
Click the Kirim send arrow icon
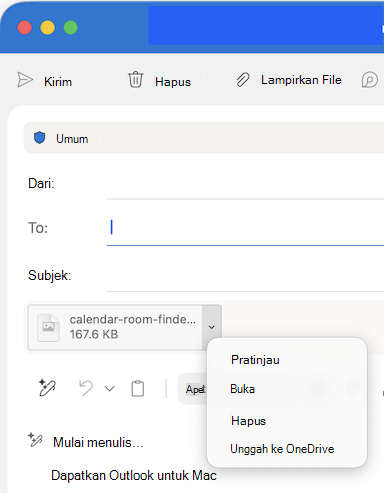click(x=25, y=80)
